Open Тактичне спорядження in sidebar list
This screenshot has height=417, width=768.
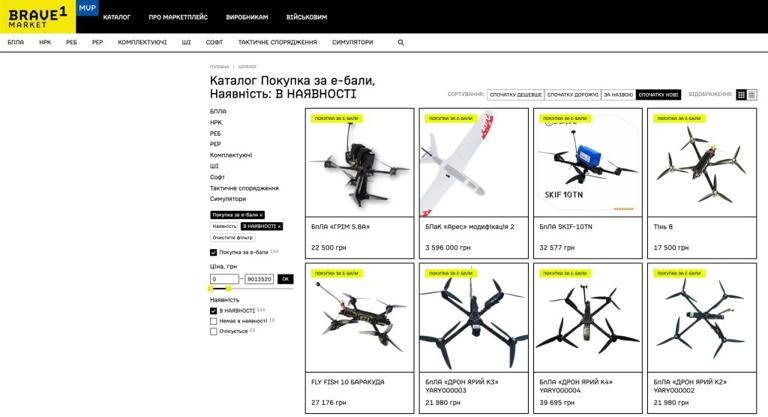point(244,188)
